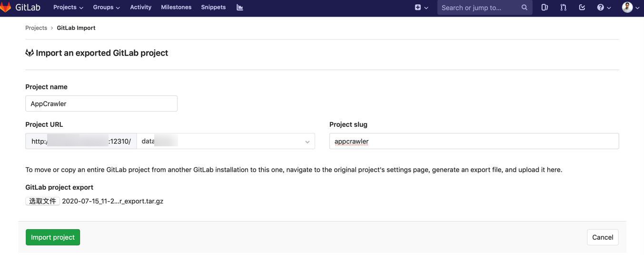The image size is (644, 255).
Task: Click the search magnifier icon
Action: click(x=525, y=8)
